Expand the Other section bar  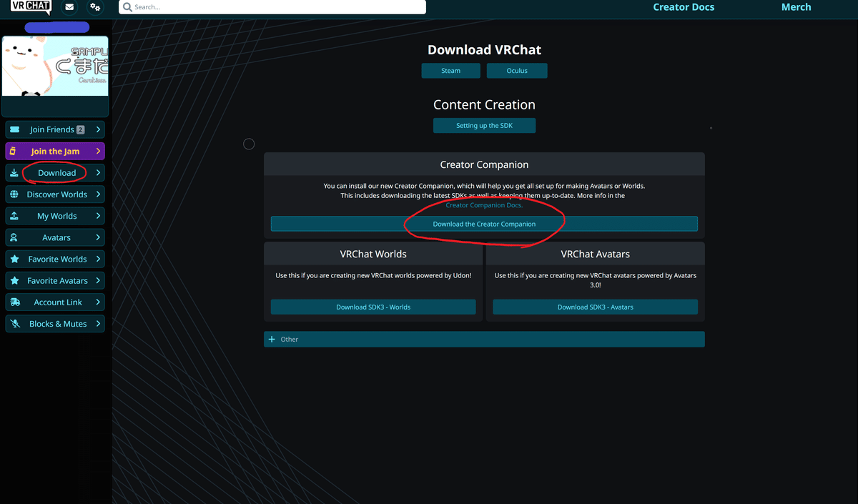pos(484,339)
